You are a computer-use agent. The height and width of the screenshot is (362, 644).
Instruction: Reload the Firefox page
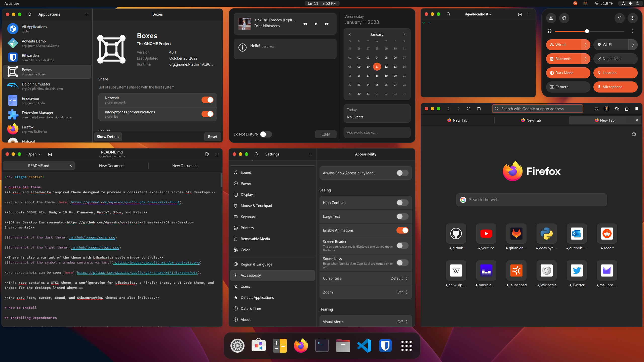[x=468, y=109]
